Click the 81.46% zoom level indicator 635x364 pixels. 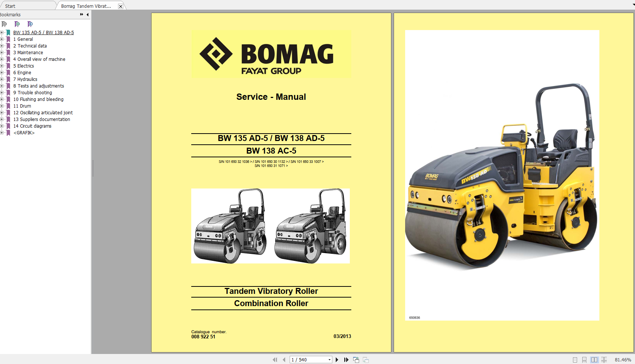point(623,360)
